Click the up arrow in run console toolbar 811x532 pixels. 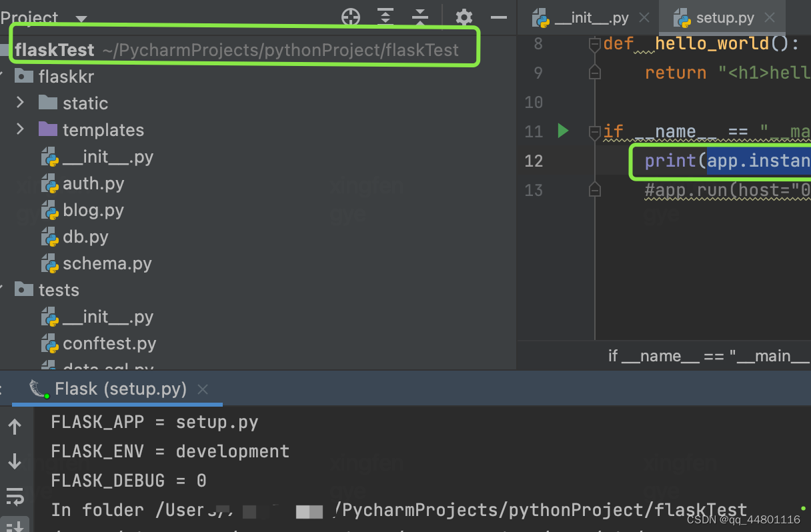click(x=14, y=427)
